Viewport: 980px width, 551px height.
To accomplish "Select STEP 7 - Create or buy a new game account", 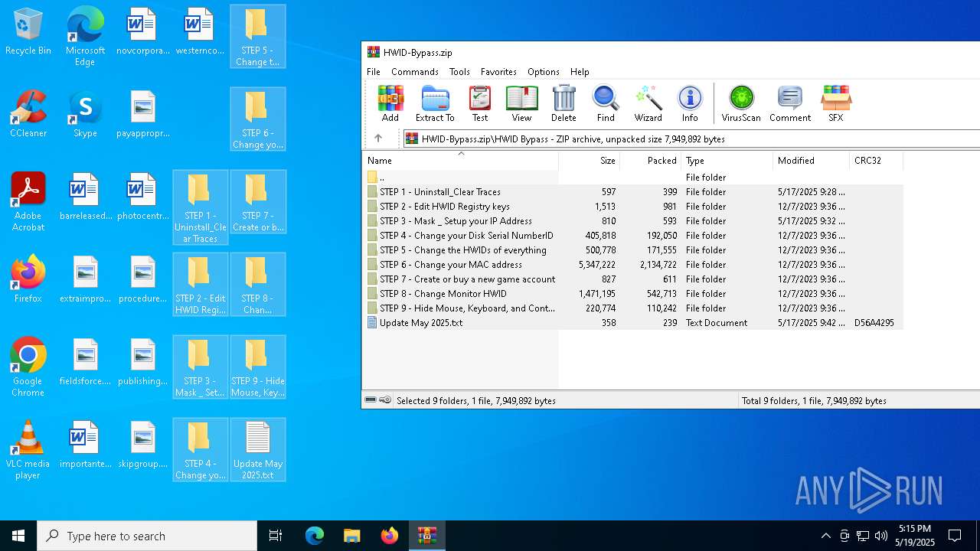I will click(x=633, y=279).
